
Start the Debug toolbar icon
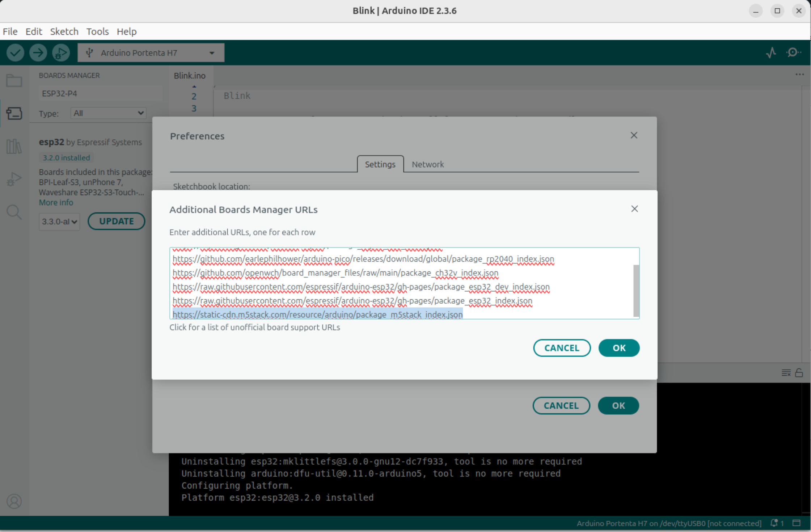tap(61, 53)
